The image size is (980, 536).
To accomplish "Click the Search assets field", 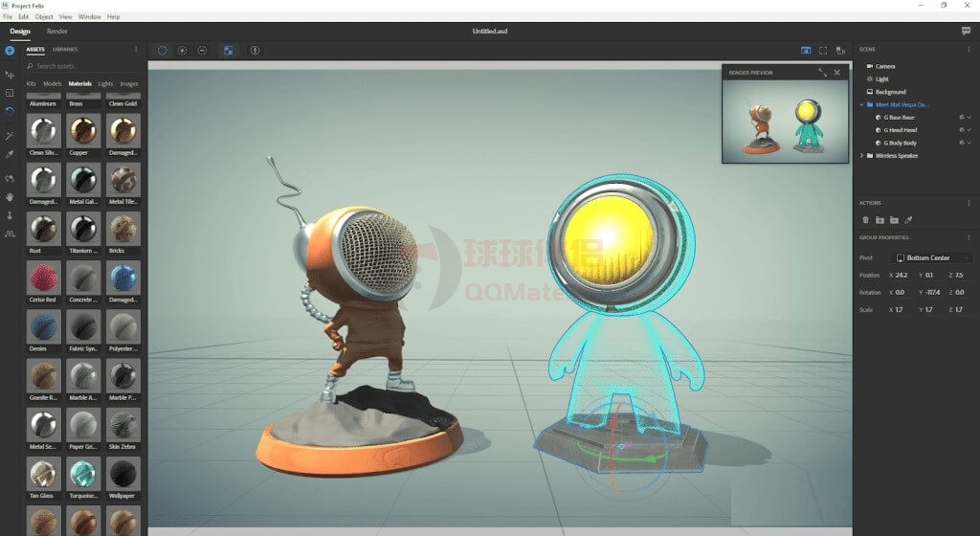I will (x=81, y=66).
